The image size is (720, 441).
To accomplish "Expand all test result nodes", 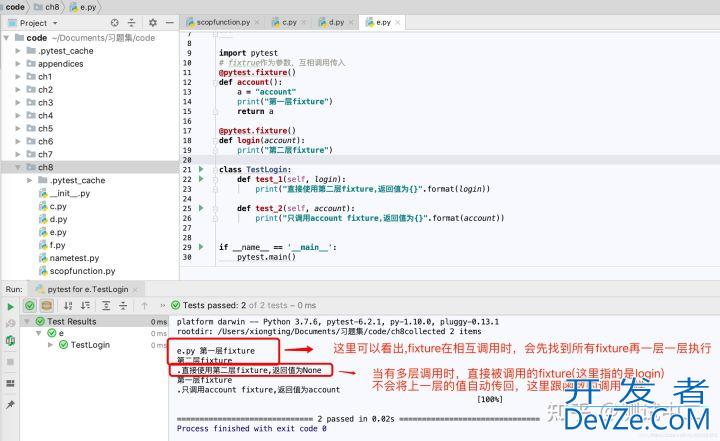I will tap(106, 305).
